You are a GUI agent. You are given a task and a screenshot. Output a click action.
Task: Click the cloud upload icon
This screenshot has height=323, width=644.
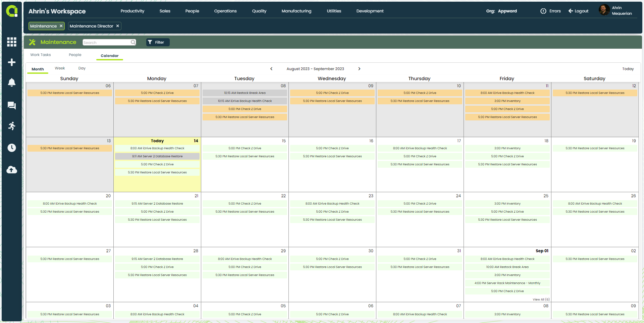12,170
